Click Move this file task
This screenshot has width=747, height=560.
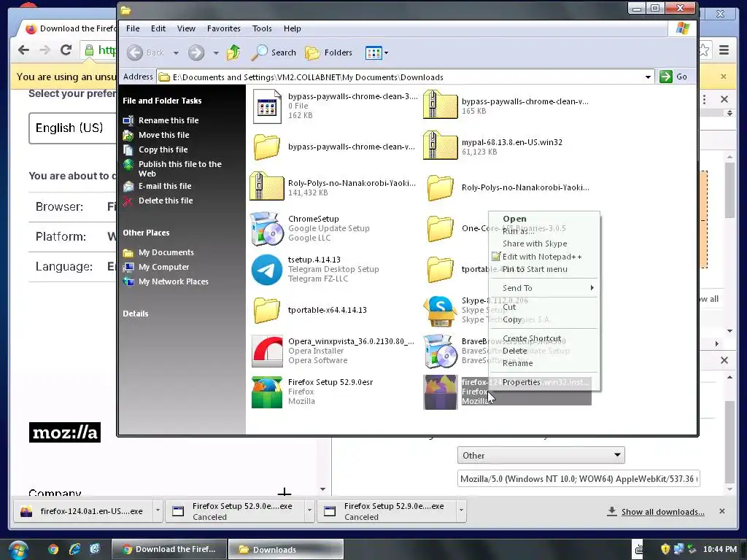pyautogui.click(x=164, y=135)
